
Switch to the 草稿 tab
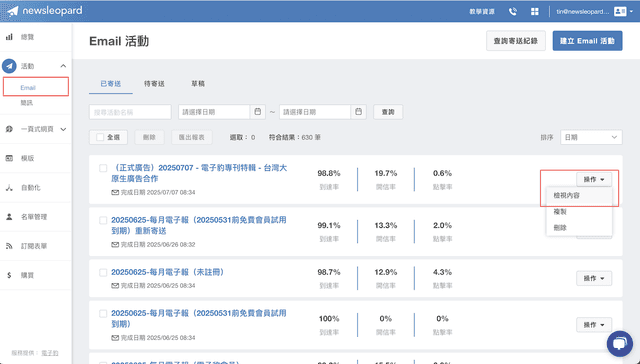click(198, 84)
